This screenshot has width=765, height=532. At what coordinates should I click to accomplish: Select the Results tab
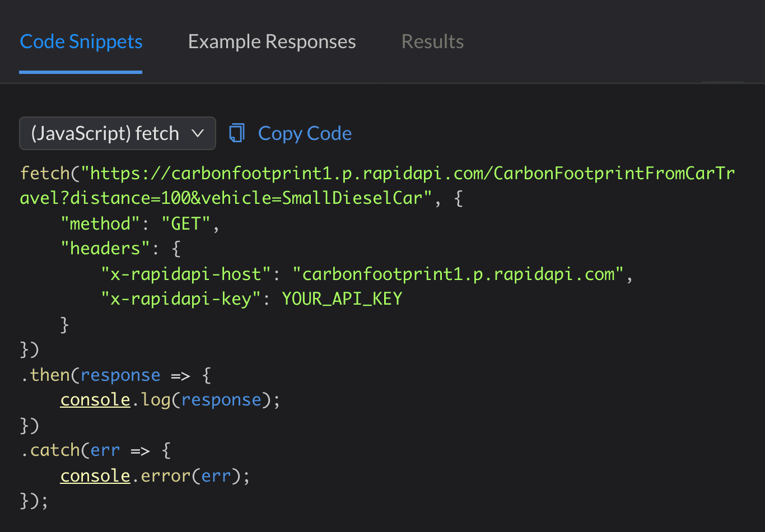[x=432, y=42]
